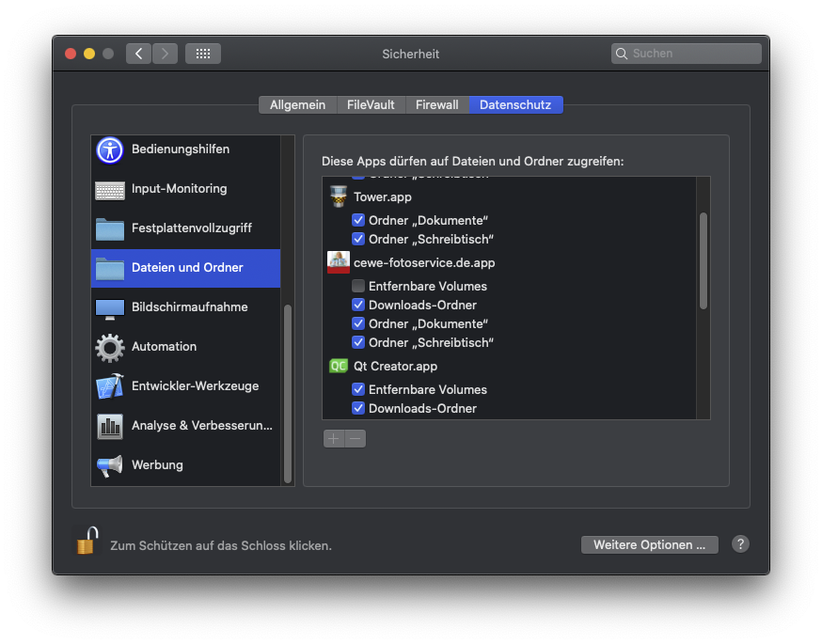Click the Weitere Optionen button

coord(649,545)
